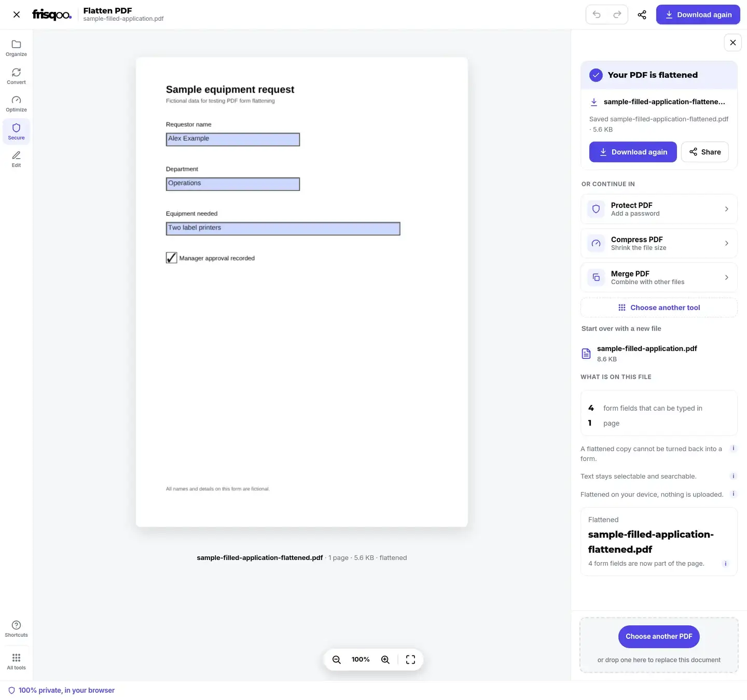Viewport: 747px width, 700px height.
Task: Click the undo arrow in the header
Action: (597, 15)
